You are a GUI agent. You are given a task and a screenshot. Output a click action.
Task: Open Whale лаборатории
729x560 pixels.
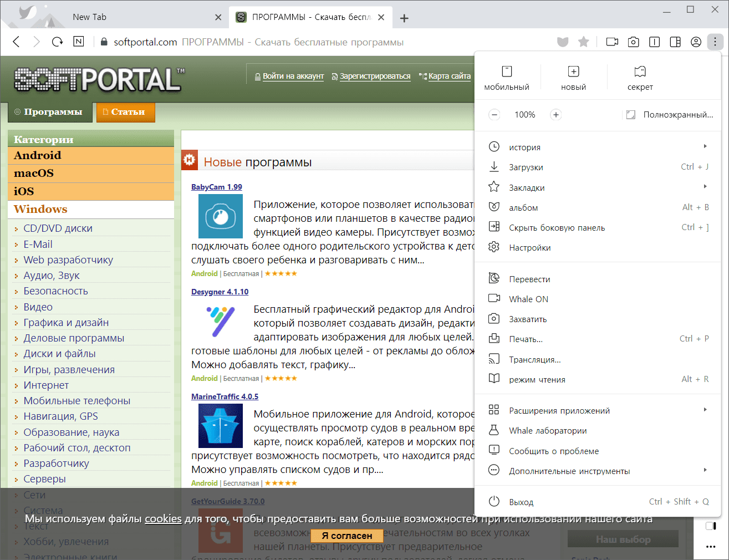[598, 430]
